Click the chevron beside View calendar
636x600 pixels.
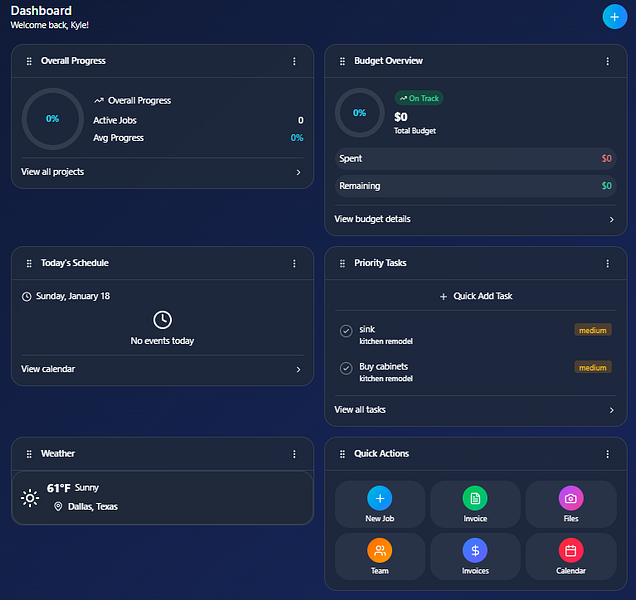(x=299, y=370)
